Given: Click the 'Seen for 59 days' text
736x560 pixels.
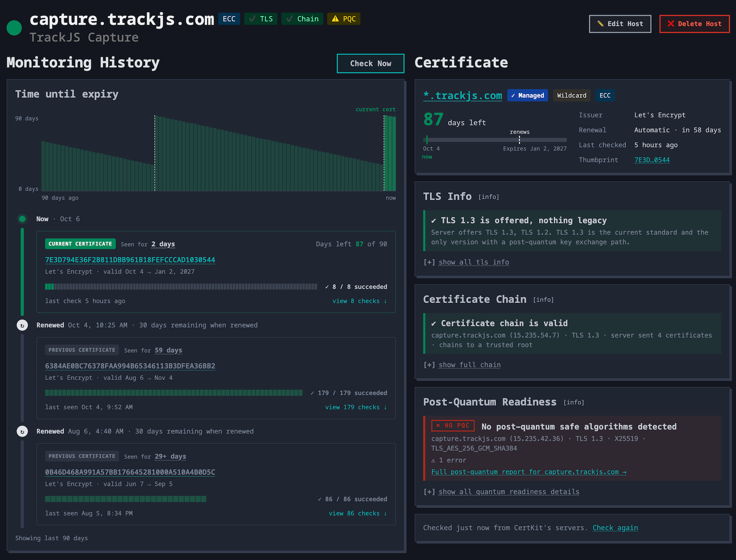Looking at the screenshot, I should tap(153, 351).
